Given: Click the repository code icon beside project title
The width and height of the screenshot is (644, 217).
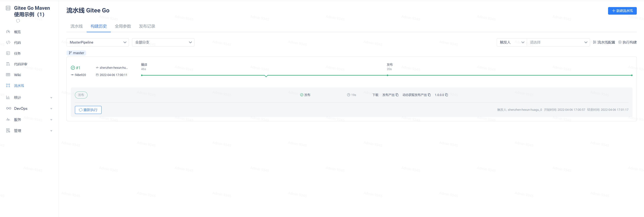Looking at the screenshot, I should (x=8, y=8).
